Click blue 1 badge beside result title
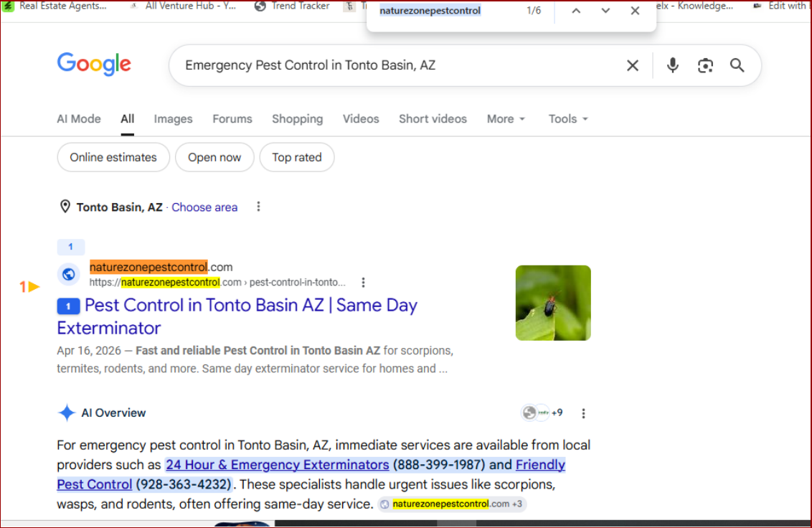Screen dimensions: 812x528 (x=68, y=306)
